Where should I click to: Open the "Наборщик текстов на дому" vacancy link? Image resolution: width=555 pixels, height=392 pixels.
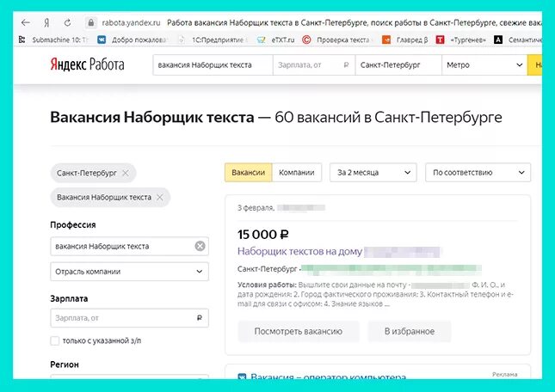[x=299, y=251]
